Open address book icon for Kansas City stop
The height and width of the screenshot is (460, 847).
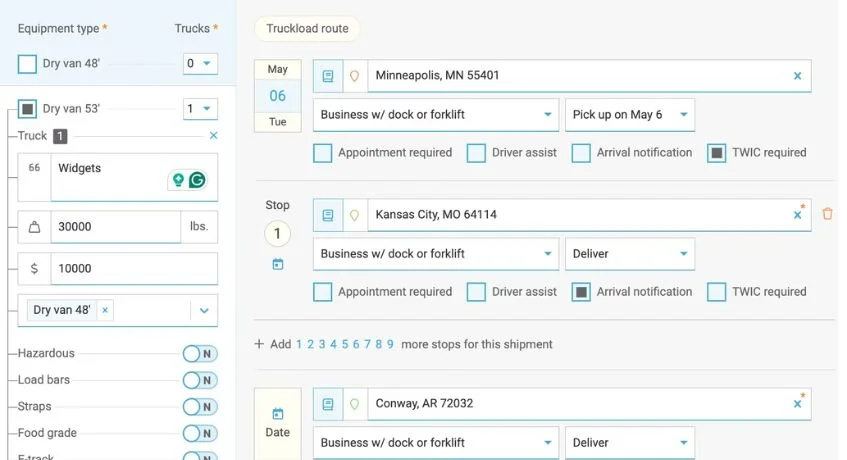point(328,215)
